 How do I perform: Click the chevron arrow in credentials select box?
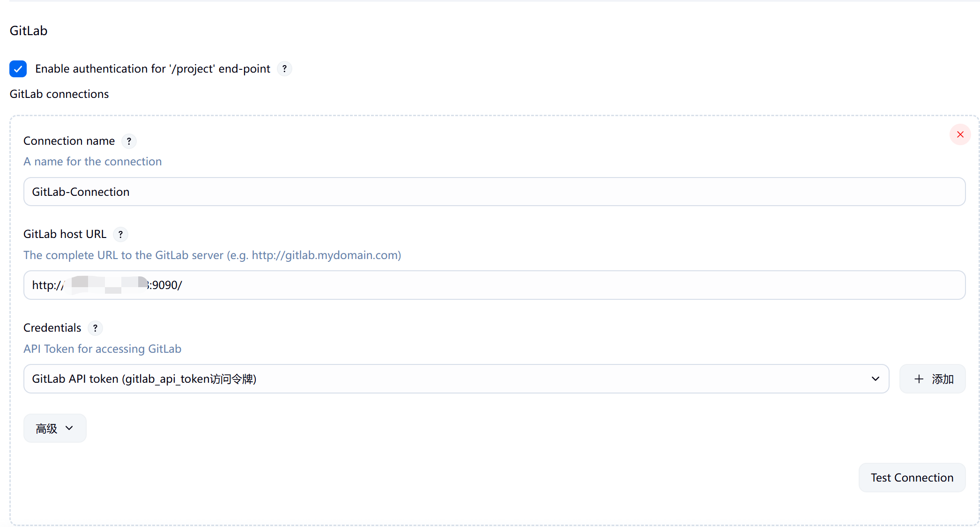[x=875, y=379]
